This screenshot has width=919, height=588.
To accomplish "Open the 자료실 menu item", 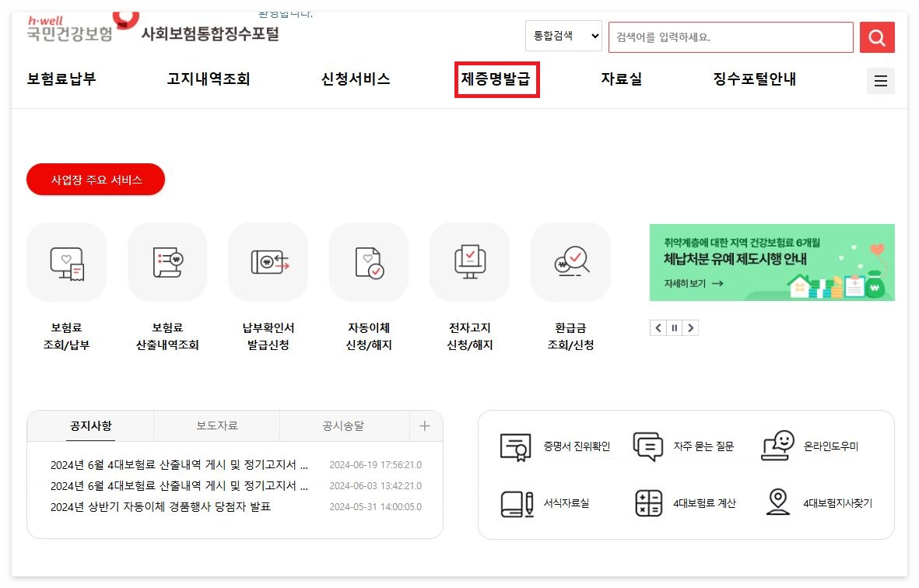I will pyautogui.click(x=621, y=79).
